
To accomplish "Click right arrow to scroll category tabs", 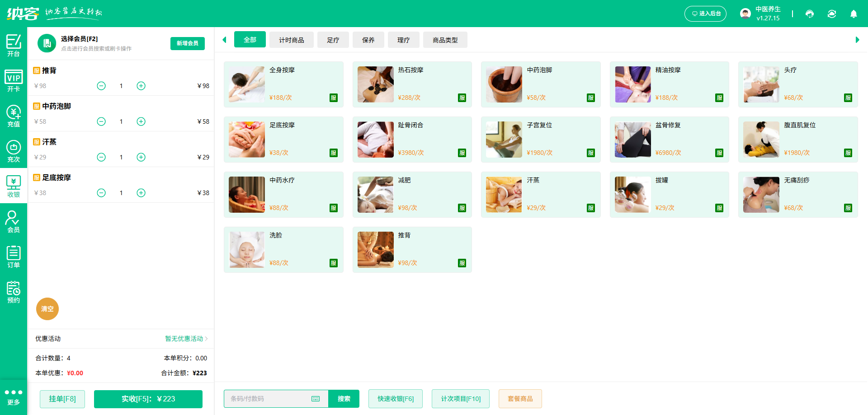I will pos(858,40).
